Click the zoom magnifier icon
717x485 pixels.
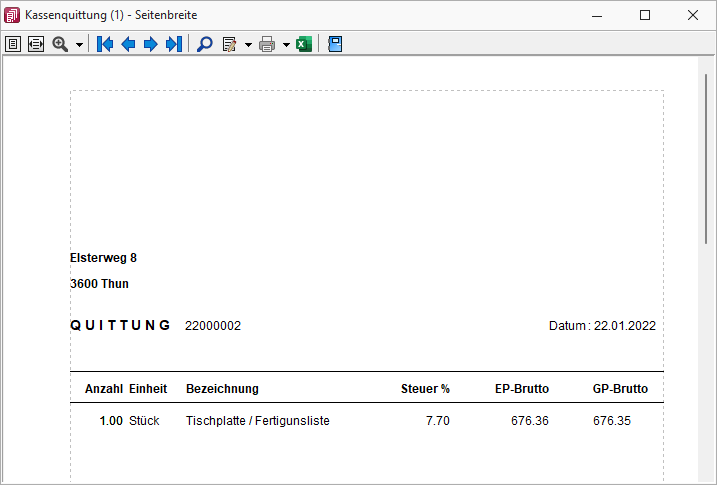pos(60,44)
